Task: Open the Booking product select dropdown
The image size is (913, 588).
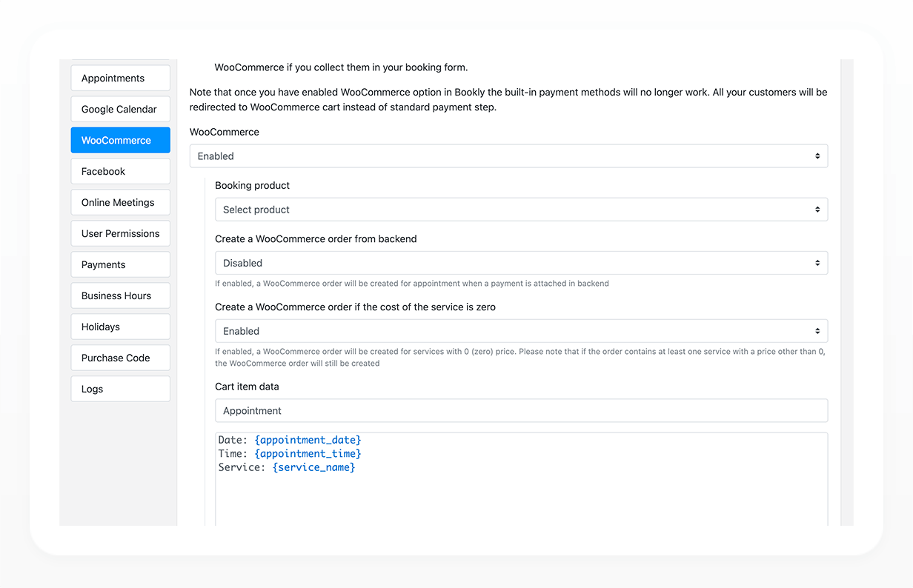Action: pyautogui.click(x=521, y=210)
